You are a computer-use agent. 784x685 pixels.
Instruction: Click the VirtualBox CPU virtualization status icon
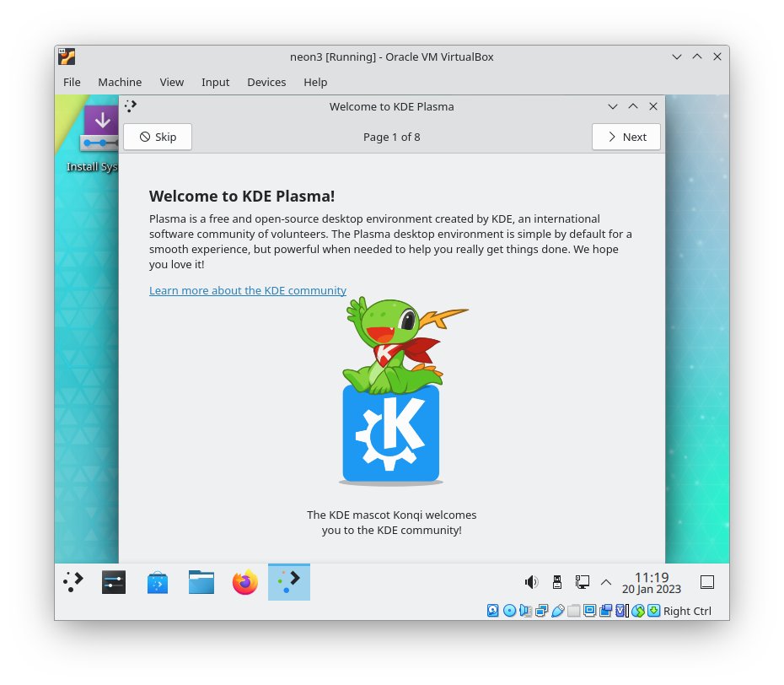click(x=621, y=611)
